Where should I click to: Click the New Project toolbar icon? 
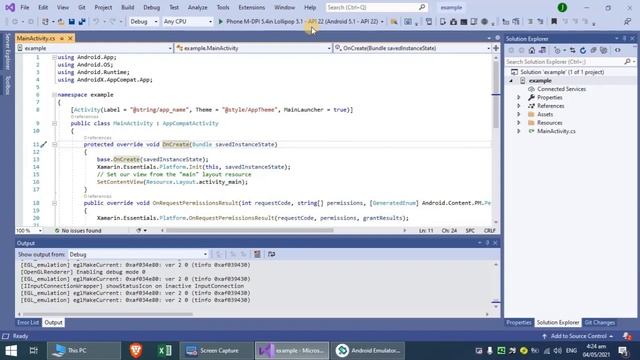tap(45, 22)
